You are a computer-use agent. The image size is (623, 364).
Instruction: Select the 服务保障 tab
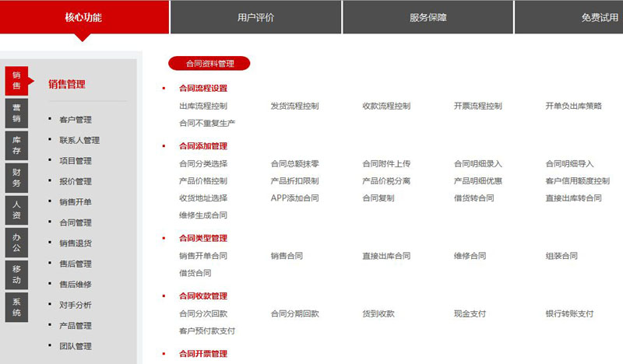pyautogui.click(x=428, y=17)
